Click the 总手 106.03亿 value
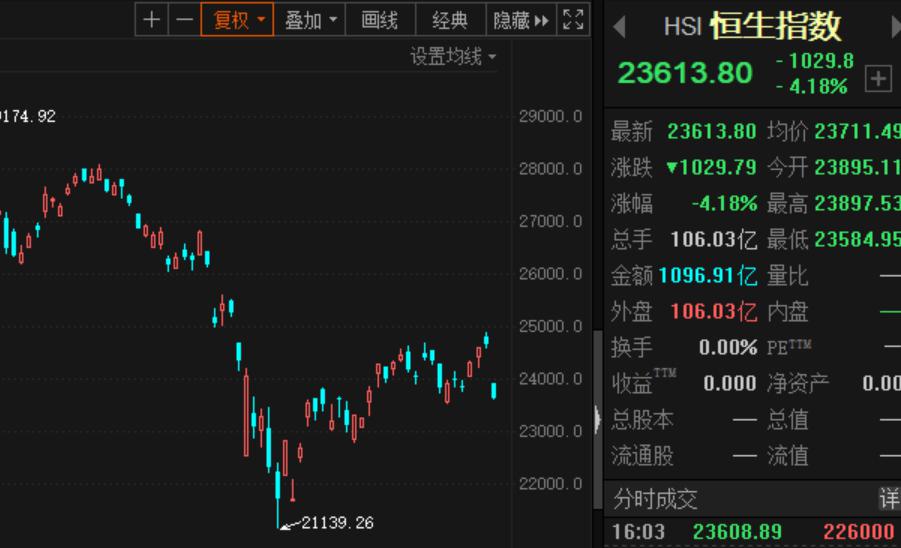This screenshot has width=901, height=548. tap(714, 239)
